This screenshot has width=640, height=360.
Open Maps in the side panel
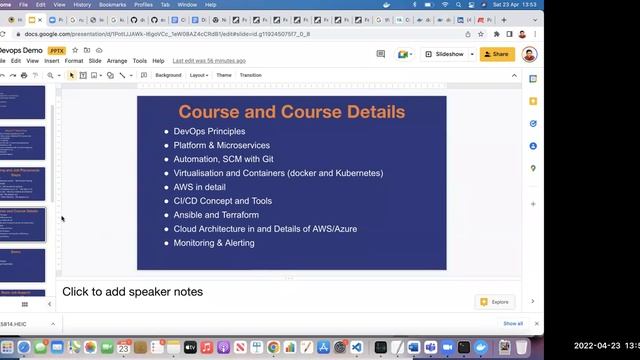pos(533,168)
